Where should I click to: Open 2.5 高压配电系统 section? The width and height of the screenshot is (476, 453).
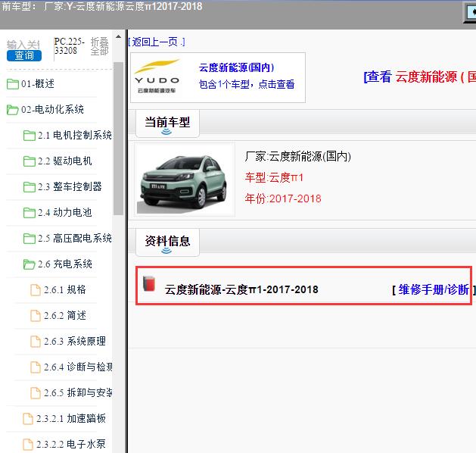[75, 238]
